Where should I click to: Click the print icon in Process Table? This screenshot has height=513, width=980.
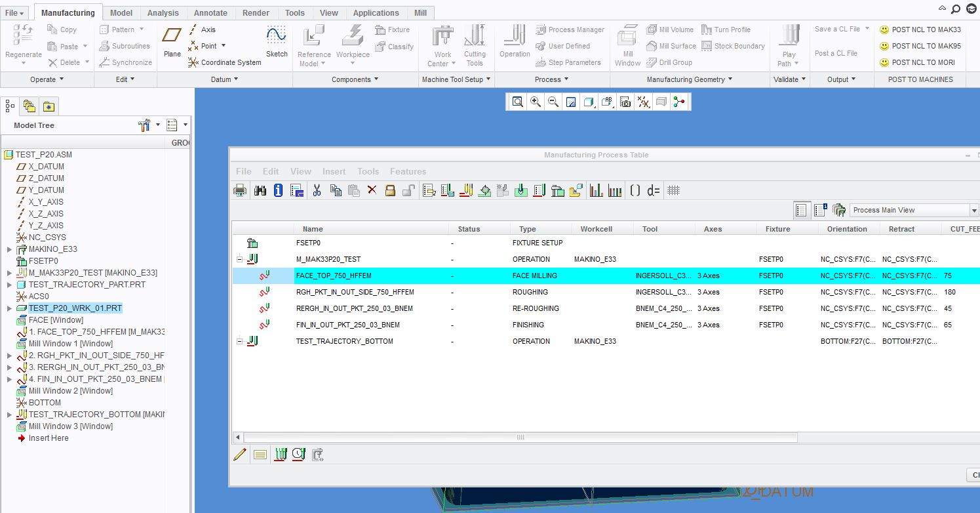241,190
